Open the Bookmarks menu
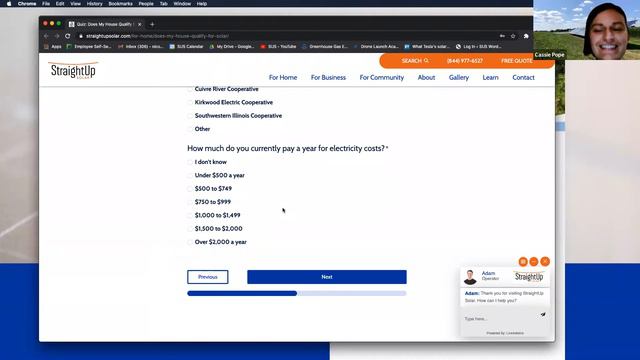The height and width of the screenshot is (360, 640). tap(120, 4)
